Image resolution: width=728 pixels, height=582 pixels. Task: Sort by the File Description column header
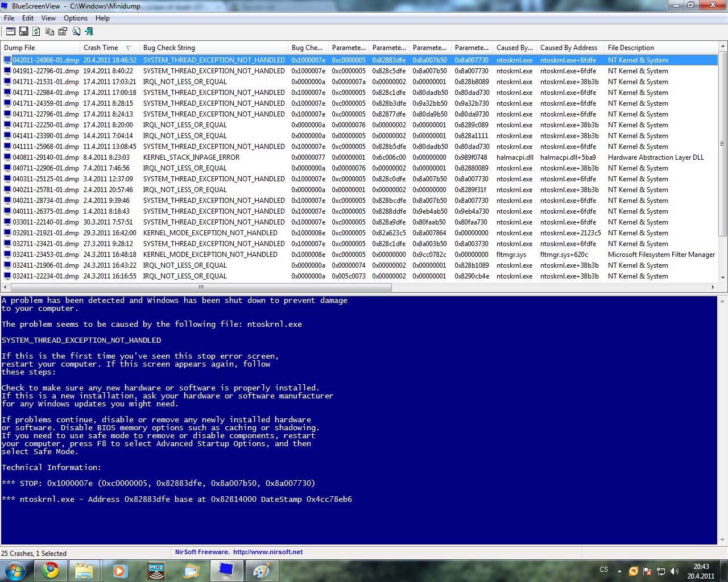[x=662, y=48]
